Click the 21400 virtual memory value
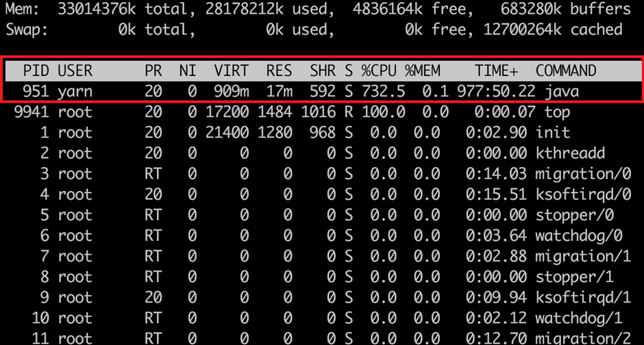 click(x=227, y=133)
